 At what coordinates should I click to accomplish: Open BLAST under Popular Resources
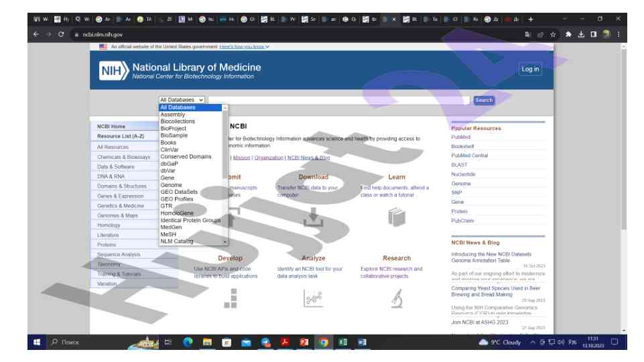tap(459, 165)
